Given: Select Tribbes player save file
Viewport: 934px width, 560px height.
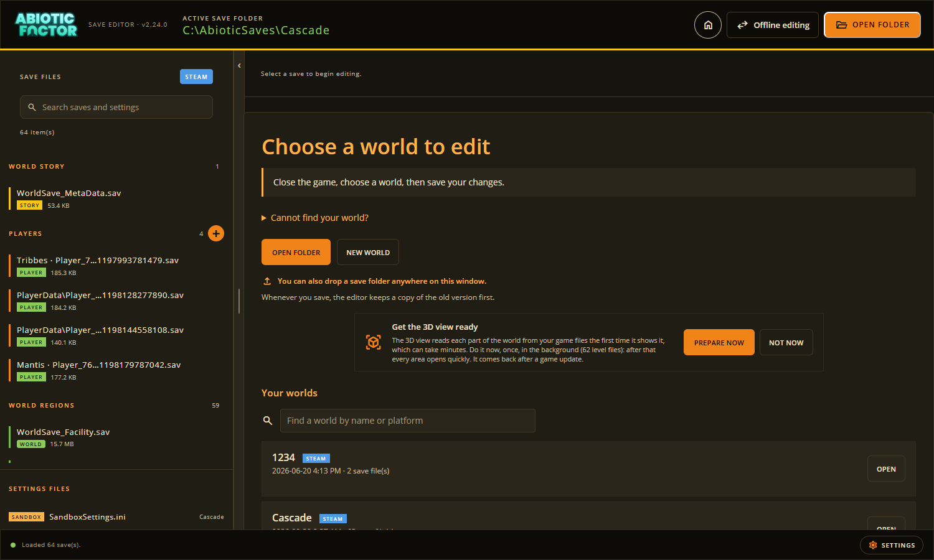Looking at the screenshot, I should click(116, 266).
